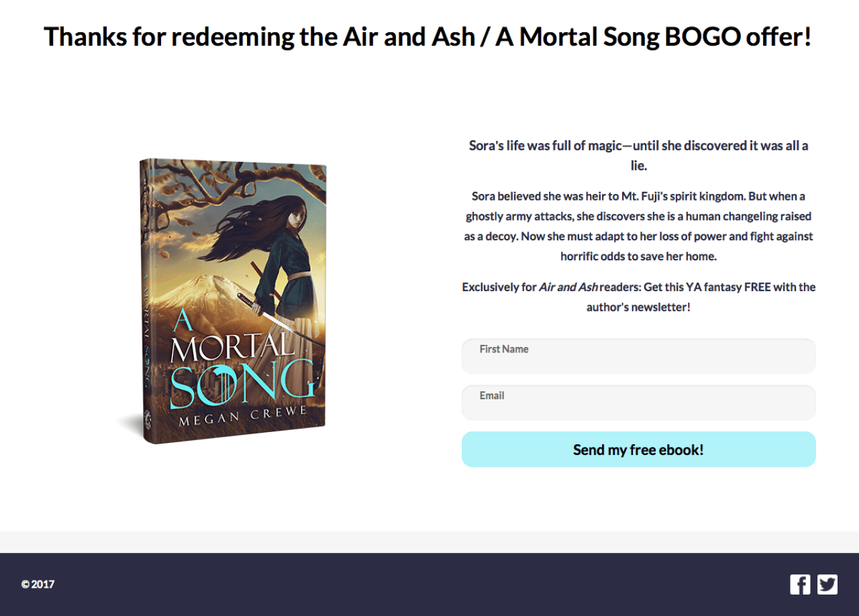Open the Twitter profile icon in footer
859x616 pixels.
(x=827, y=584)
